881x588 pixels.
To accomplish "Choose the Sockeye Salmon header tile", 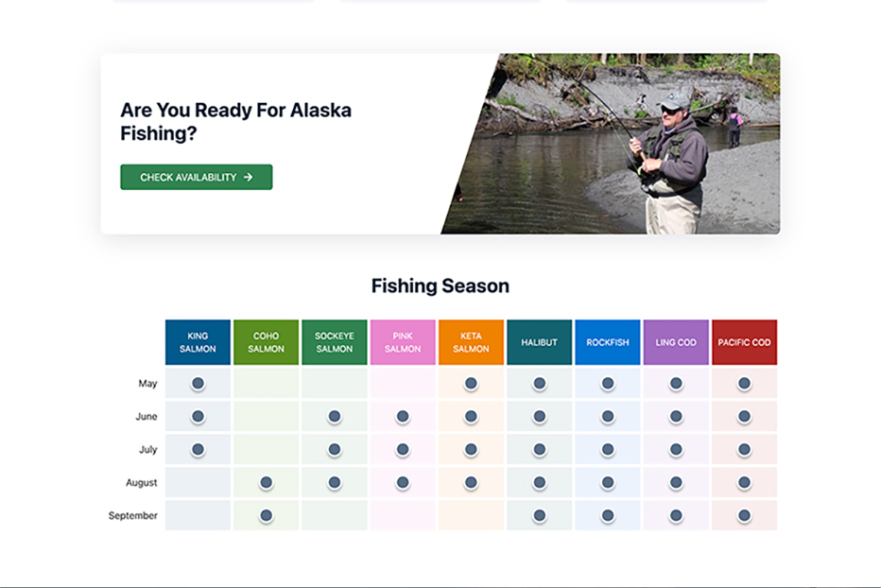I will [335, 342].
